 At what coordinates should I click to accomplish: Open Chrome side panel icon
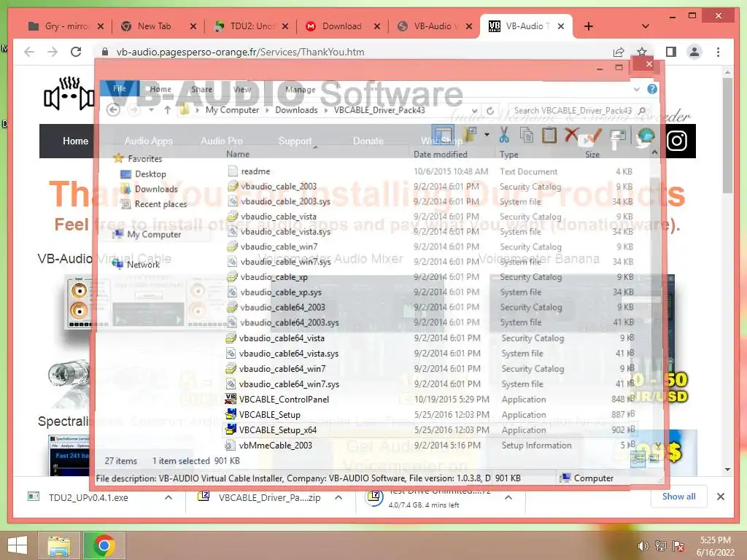[x=671, y=52]
